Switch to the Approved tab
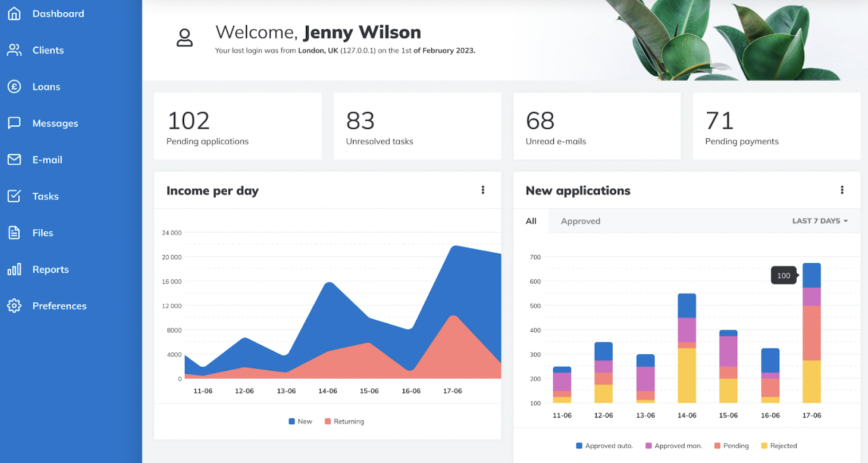This screenshot has width=868, height=463. click(581, 221)
